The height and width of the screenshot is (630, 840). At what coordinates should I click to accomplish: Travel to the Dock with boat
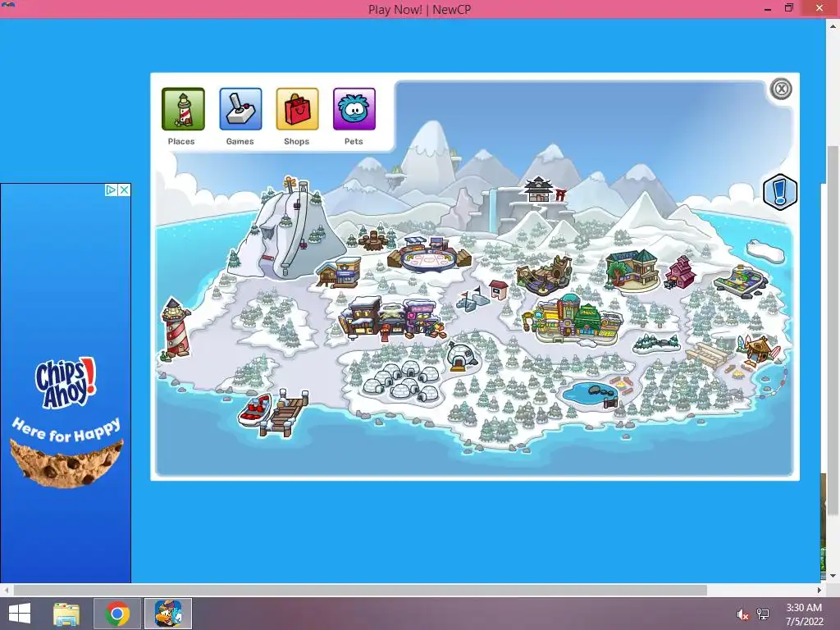click(274, 413)
